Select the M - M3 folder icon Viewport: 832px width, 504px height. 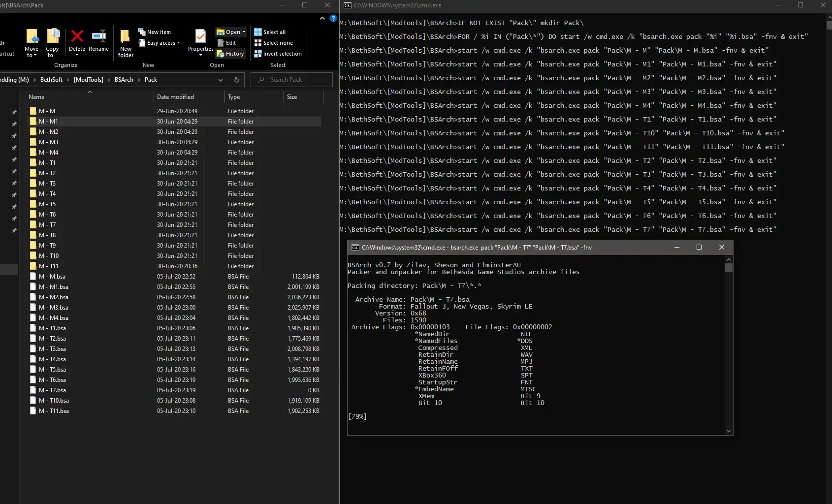(33, 142)
